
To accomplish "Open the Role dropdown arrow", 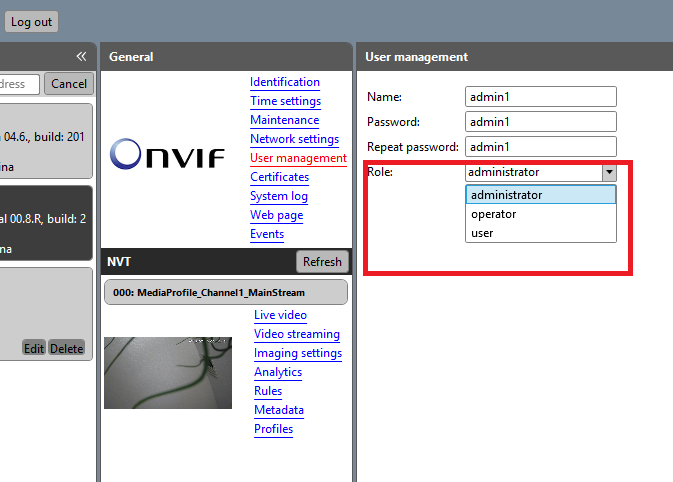I will coord(609,172).
